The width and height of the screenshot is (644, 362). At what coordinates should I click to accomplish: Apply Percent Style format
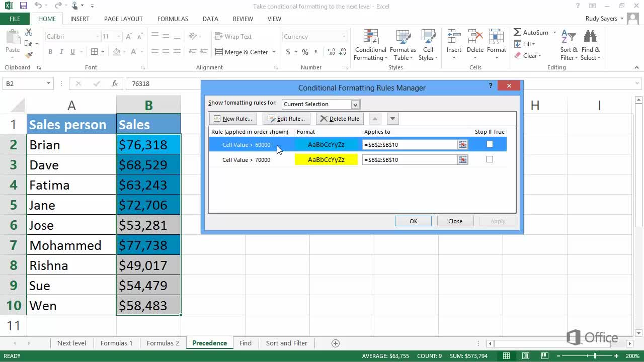point(305,52)
